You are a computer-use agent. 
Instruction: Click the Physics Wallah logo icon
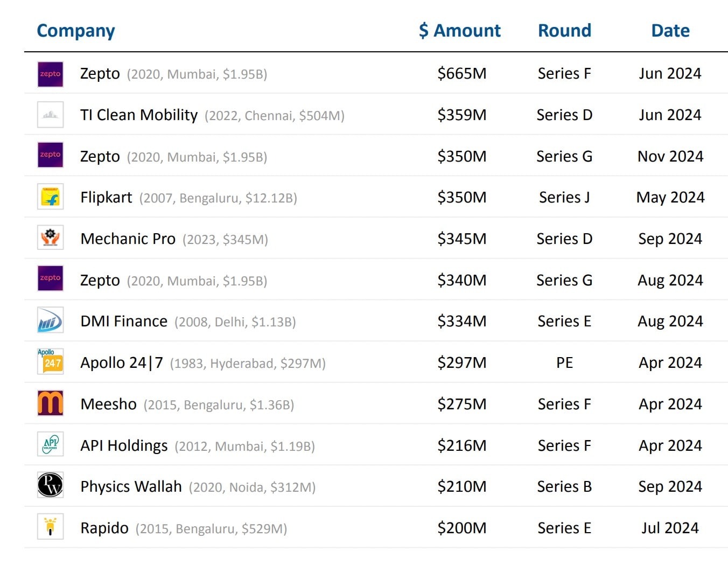(x=50, y=485)
